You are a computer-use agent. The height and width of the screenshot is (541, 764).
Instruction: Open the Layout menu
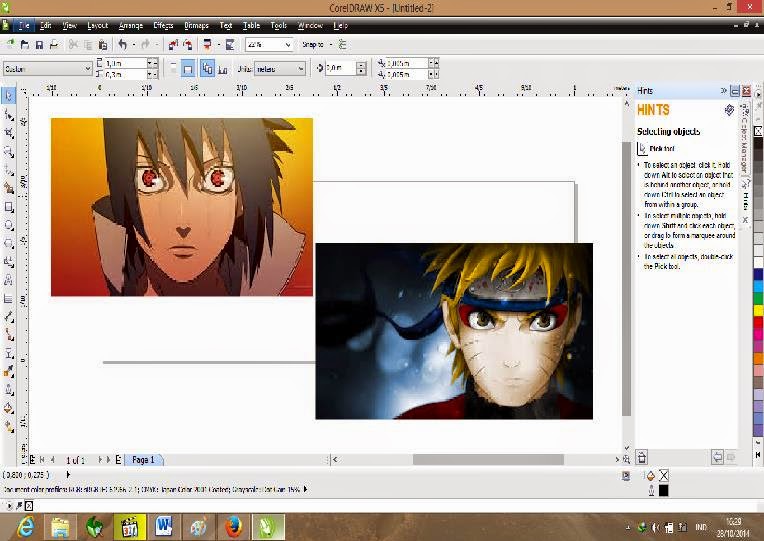pyautogui.click(x=97, y=25)
